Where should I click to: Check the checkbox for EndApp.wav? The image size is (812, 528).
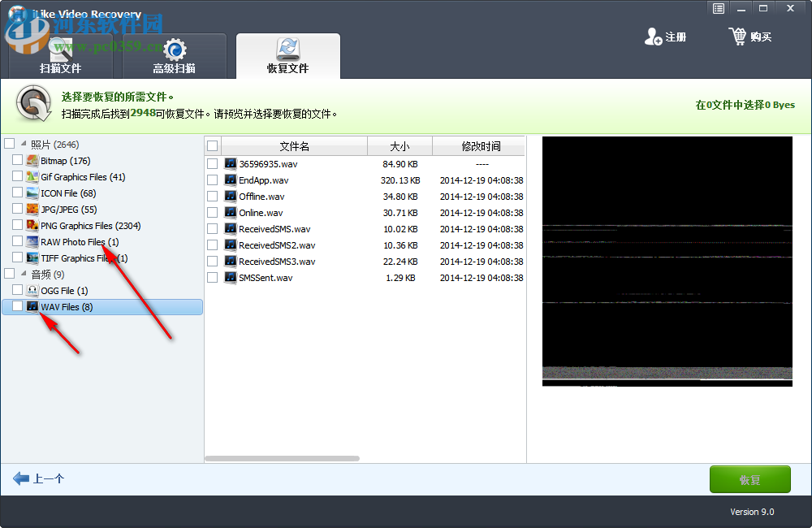(213, 180)
